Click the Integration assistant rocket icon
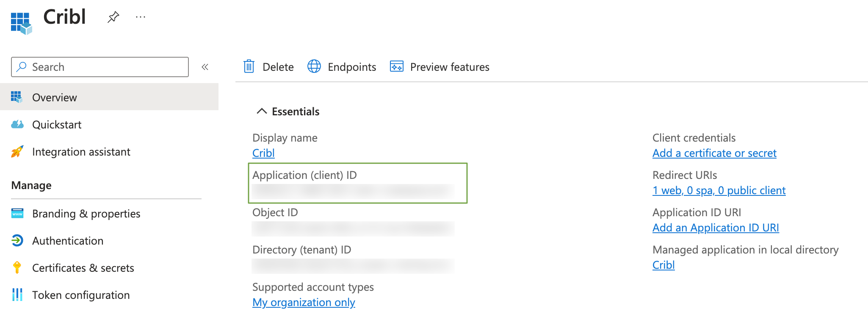This screenshot has width=868, height=312. [x=17, y=151]
